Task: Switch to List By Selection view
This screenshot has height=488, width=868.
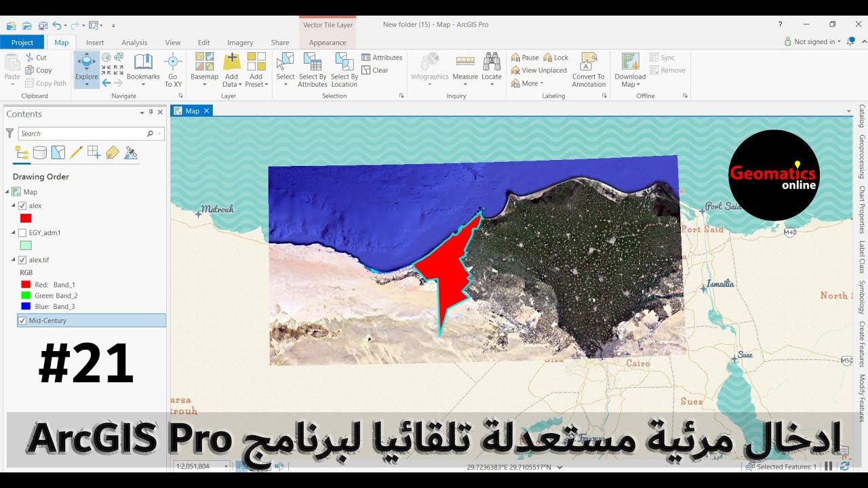Action: [x=58, y=152]
